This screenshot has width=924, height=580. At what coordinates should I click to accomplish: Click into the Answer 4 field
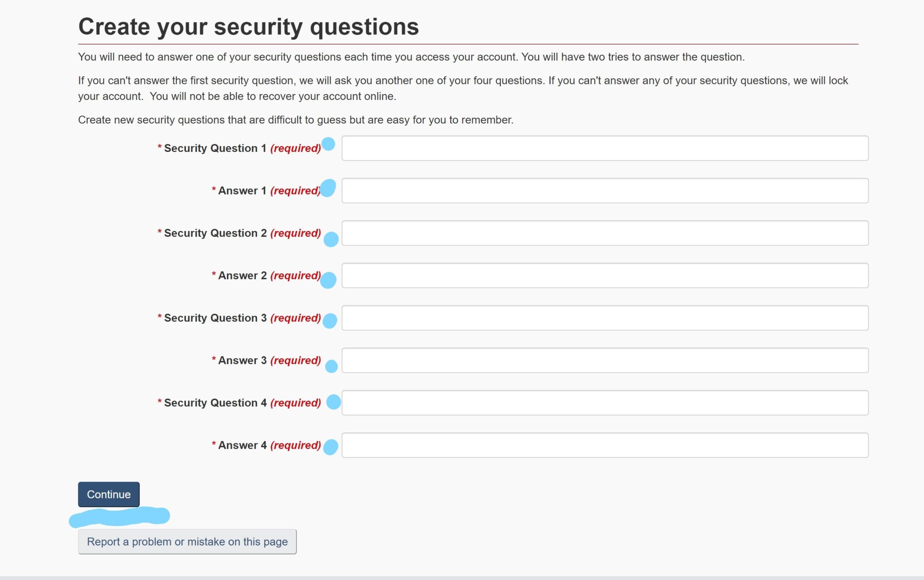pos(605,445)
